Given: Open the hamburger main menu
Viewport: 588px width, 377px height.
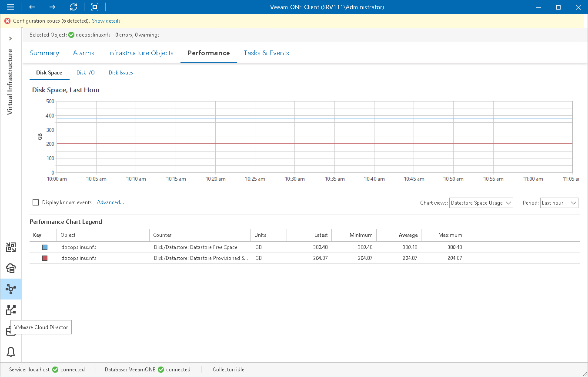Looking at the screenshot, I should 10,7.
